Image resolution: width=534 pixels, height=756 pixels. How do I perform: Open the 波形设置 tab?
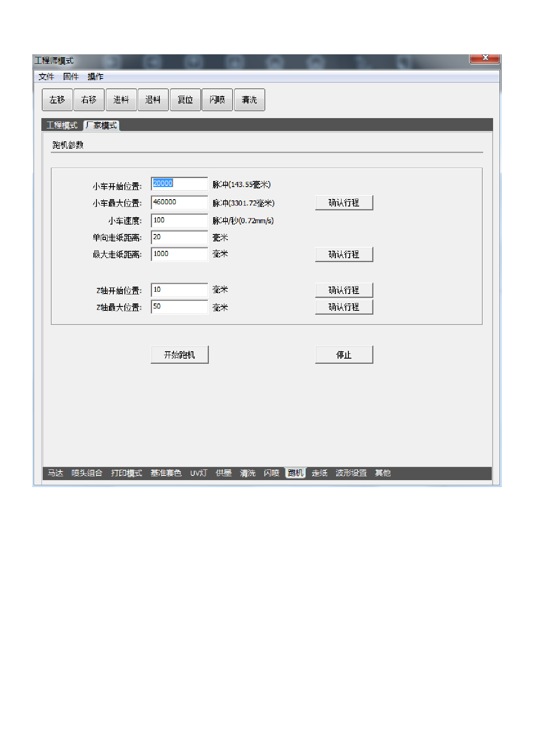tap(351, 473)
